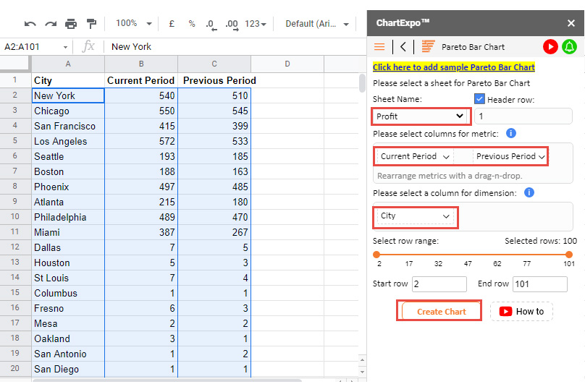This screenshot has width=585, height=392.
Task: Undo the last action in toolbar
Action: point(30,24)
